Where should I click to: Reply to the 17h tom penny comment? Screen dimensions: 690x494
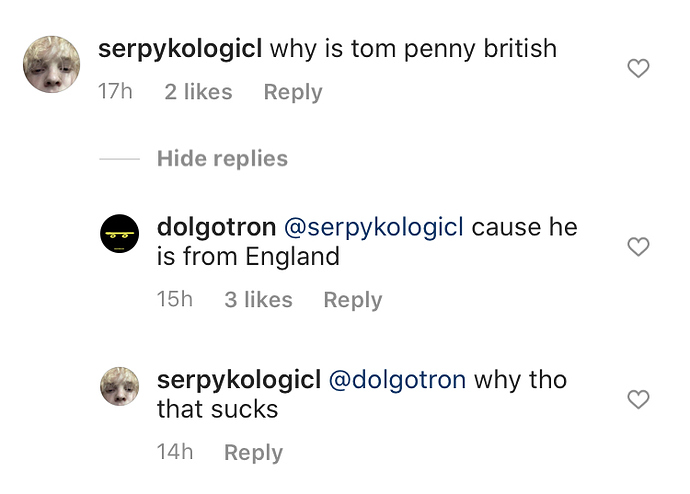point(293,92)
